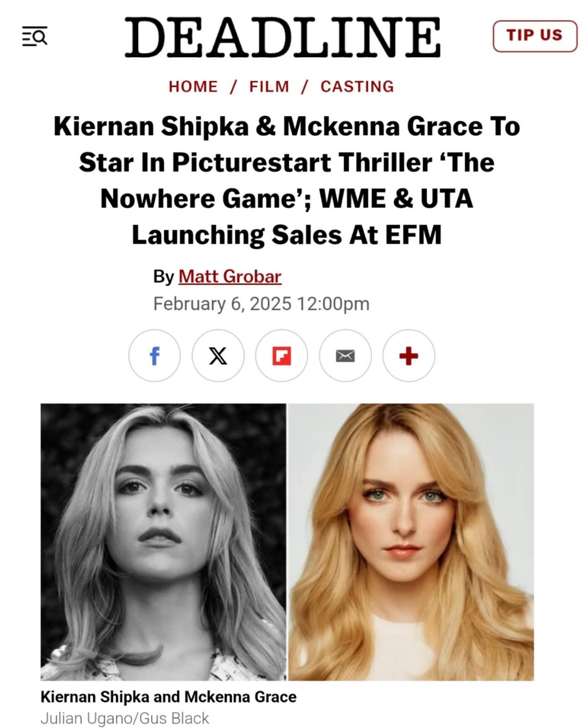
Task: Share article via email envelope icon
Action: [345, 356]
